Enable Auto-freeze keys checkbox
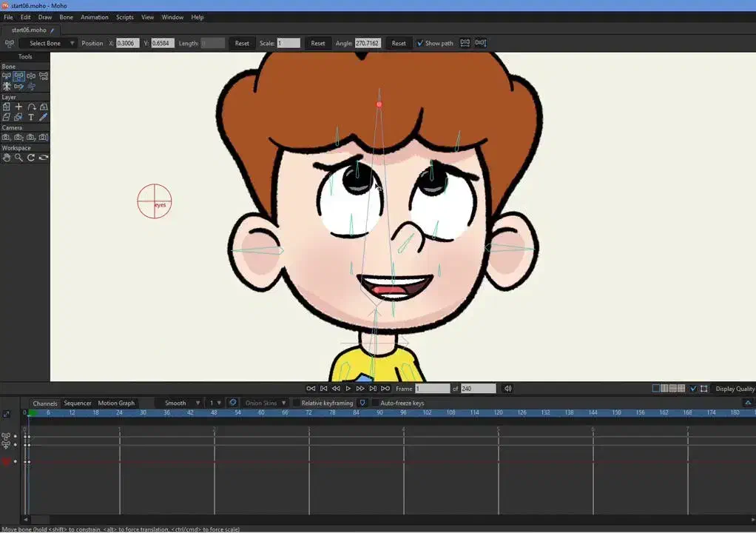Image resolution: width=756 pixels, height=533 pixels. 375,403
